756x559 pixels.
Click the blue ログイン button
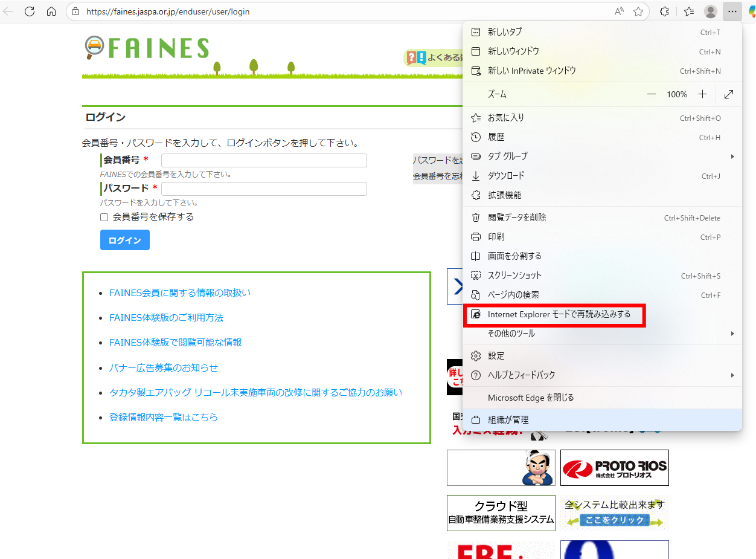point(125,240)
